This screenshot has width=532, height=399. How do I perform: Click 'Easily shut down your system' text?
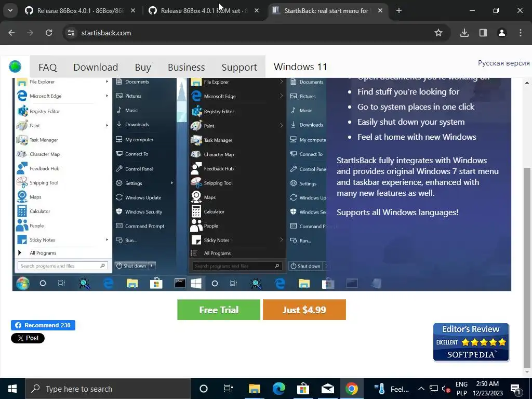(x=411, y=122)
